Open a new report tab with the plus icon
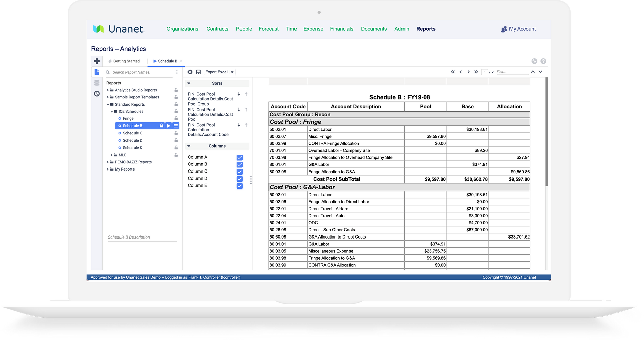The width and height of the screenshot is (644, 340). click(97, 61)
